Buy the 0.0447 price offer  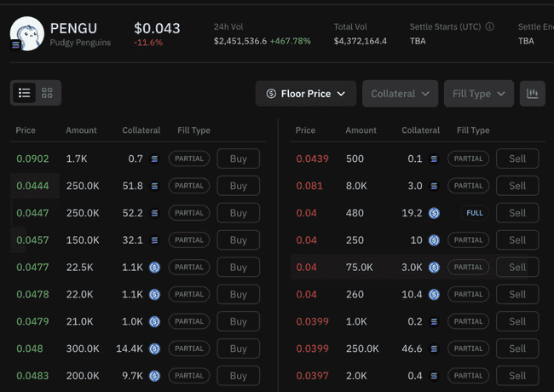[x=238, y=213]
